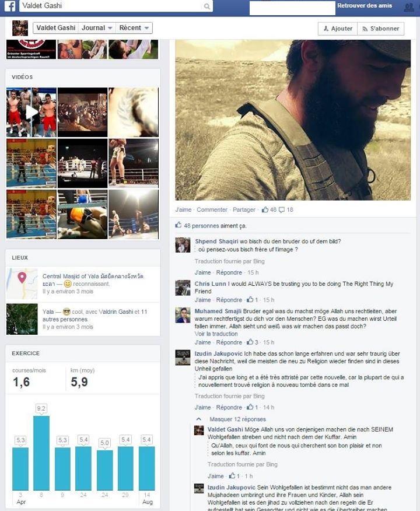Collapse replies via Masquer 12 réponses
420x511 pixels.
[x=237, y=419]
